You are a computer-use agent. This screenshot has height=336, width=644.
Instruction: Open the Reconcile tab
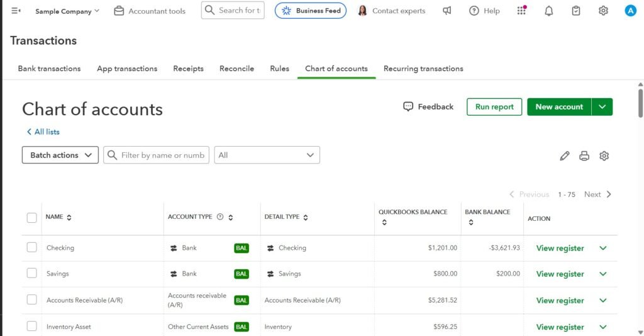pyautogui.click(x=236, y=69)
